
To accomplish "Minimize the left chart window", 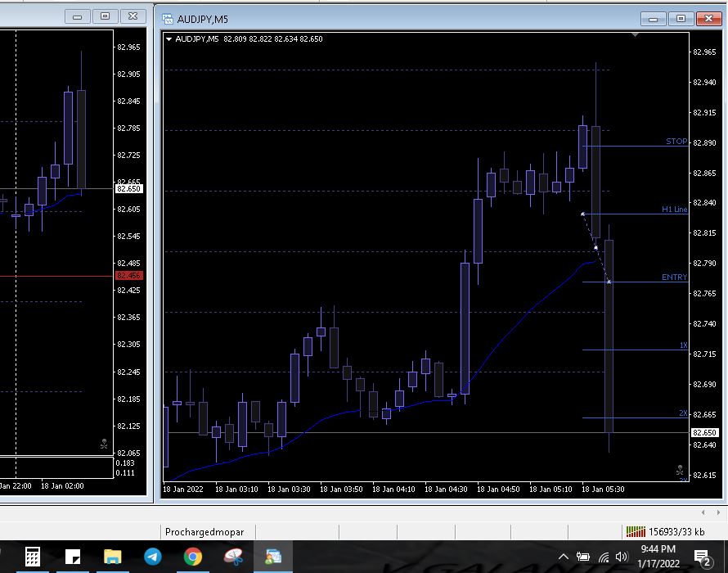I will pos(78,16).
